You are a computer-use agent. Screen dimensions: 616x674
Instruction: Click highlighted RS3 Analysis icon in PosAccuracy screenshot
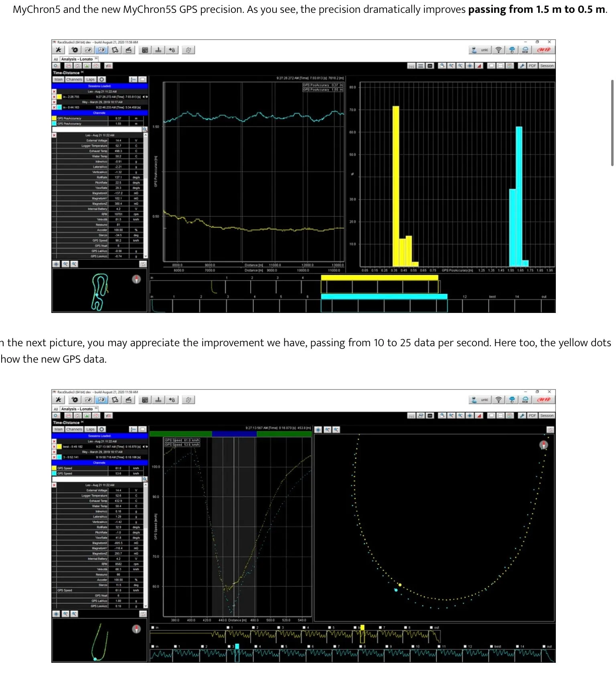pos(102,50)
